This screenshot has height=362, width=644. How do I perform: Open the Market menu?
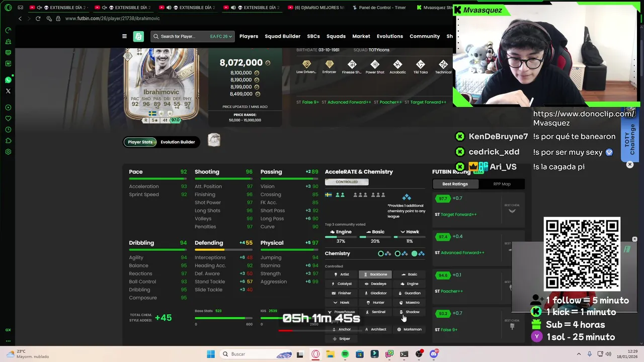pyautogui.click(x=361, y=36)
